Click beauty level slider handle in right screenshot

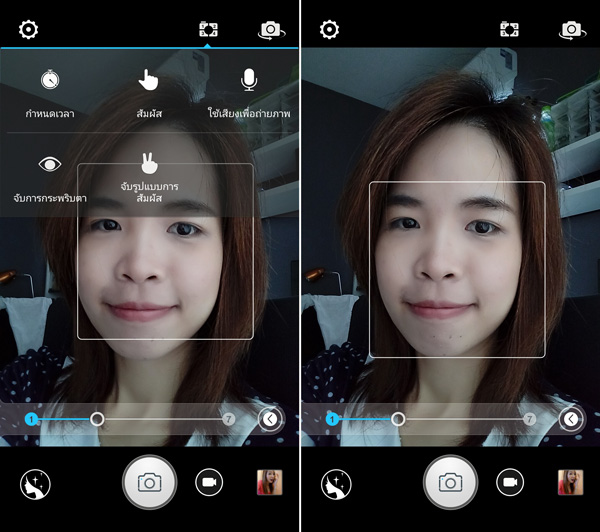398,419
